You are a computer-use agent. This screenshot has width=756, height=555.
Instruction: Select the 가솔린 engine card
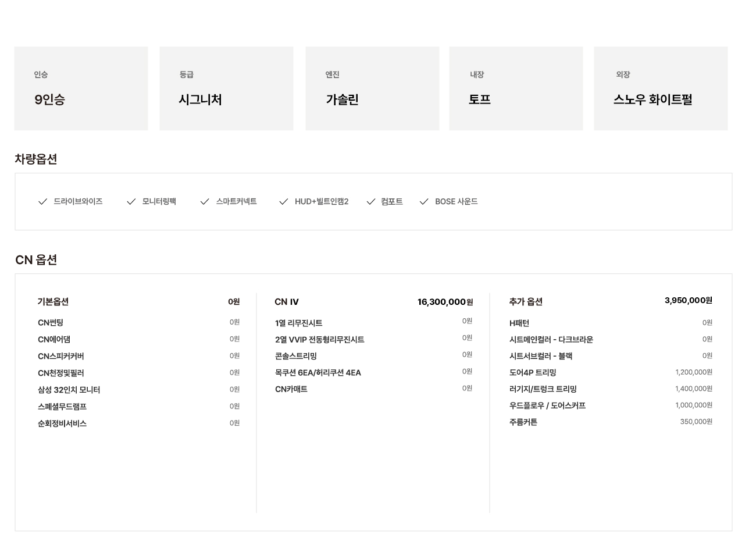pos(372,88)
